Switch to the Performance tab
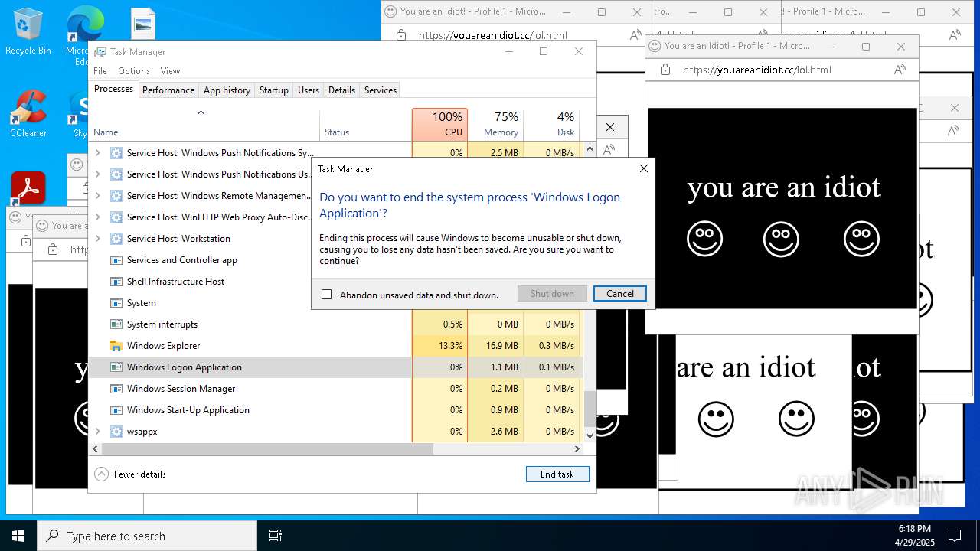980x551 pixels. 168,90
